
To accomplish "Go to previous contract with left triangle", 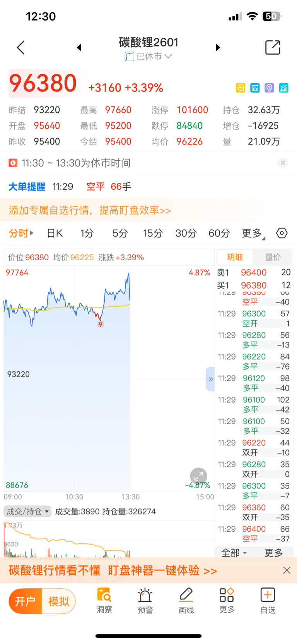I will 79,48.
